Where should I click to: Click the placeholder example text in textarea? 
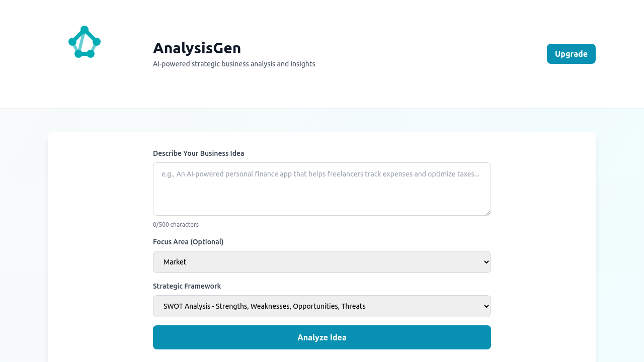(320, 174)
